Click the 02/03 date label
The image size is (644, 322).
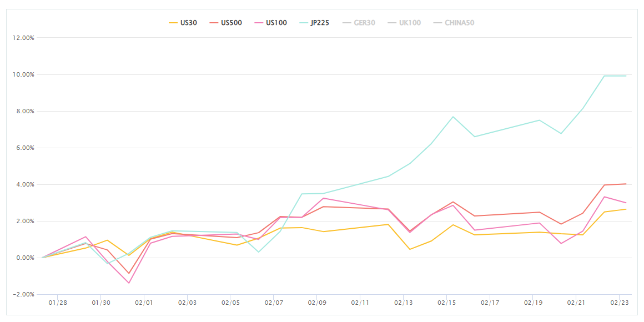[187, 303]
